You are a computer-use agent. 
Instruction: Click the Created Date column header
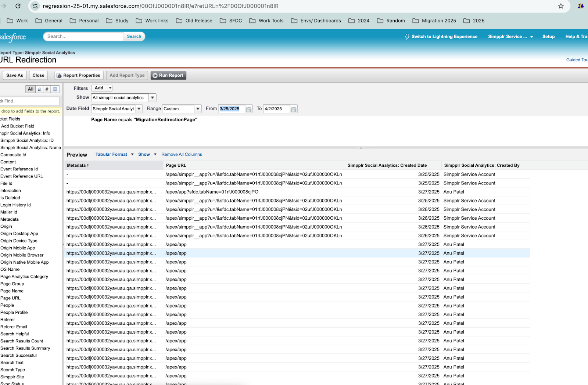click(393, 165)
